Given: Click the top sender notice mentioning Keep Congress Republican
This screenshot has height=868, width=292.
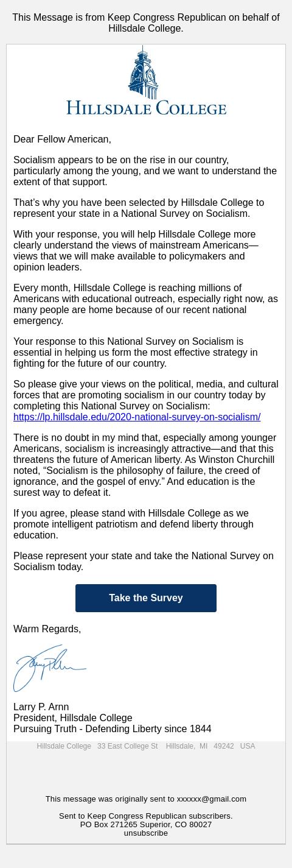Looking at the screenshot, I should tap(146, 23).
